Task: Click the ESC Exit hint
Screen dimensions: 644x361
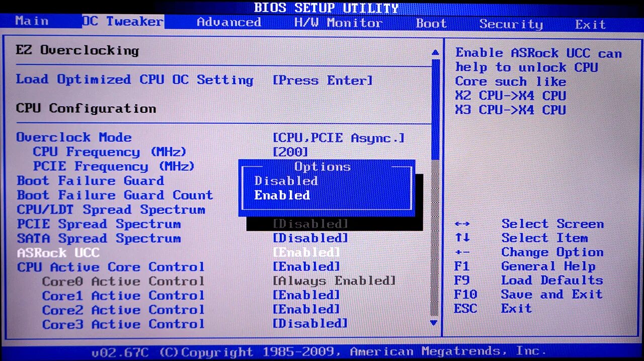Action: pos(493,308)
